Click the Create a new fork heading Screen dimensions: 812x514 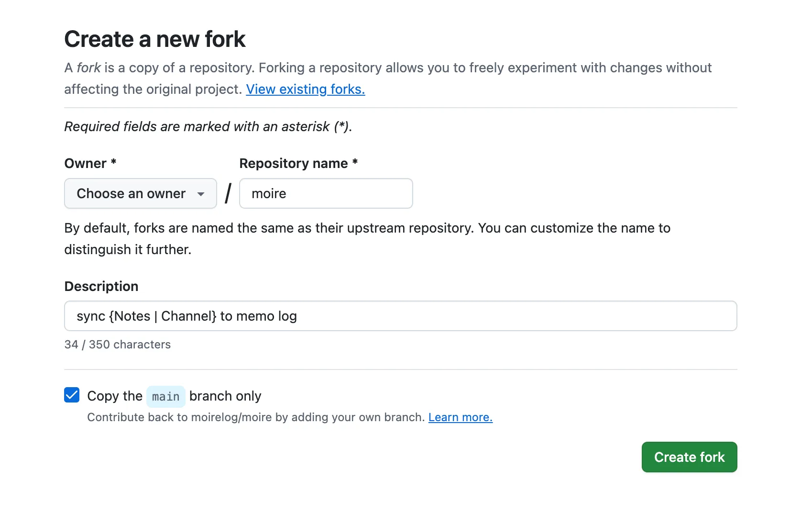point(155,39)
